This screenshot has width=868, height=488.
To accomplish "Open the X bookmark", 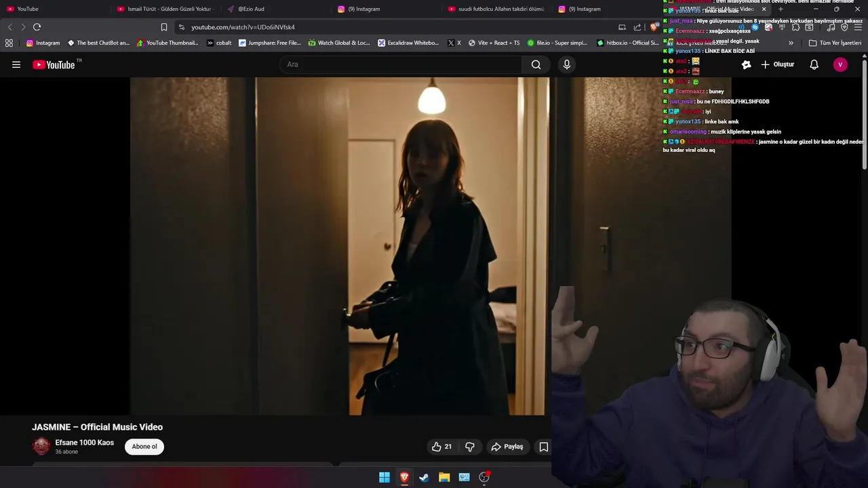I will [454, 43].
